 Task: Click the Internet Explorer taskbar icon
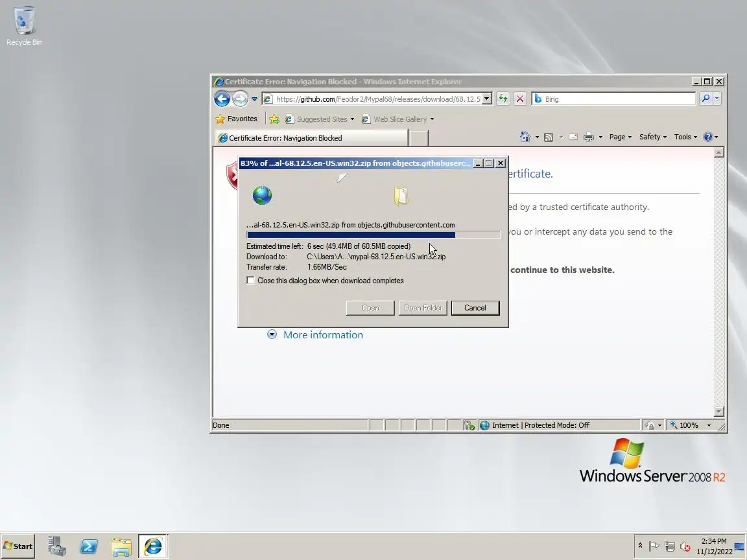[x=153, y=546]
